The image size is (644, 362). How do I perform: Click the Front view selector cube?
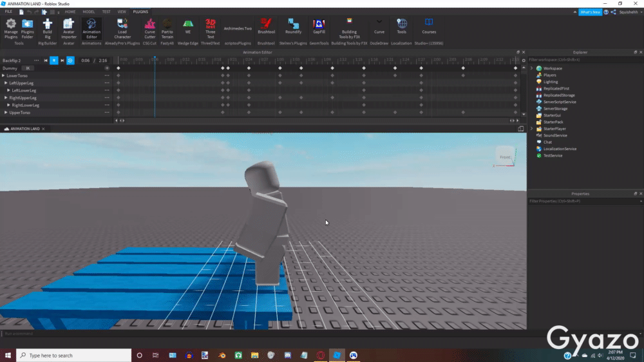505,157
